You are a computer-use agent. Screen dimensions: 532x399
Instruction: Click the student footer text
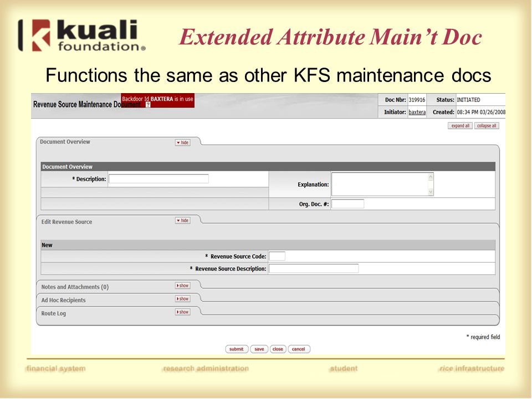point(343,369)
